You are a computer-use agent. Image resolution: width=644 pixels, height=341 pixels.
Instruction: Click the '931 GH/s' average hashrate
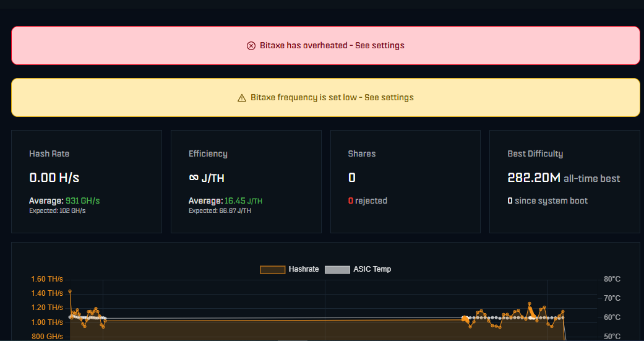tap(82, 201)
